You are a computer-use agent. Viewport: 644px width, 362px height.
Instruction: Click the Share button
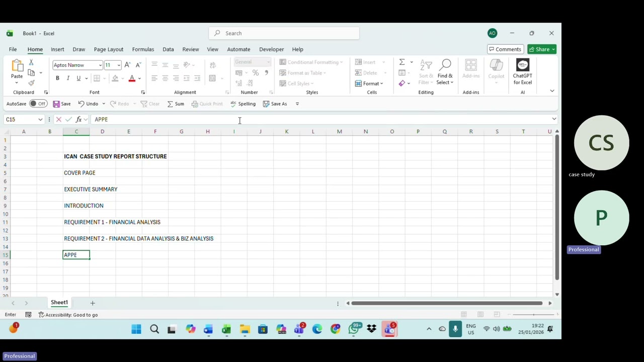pos(541,49)
